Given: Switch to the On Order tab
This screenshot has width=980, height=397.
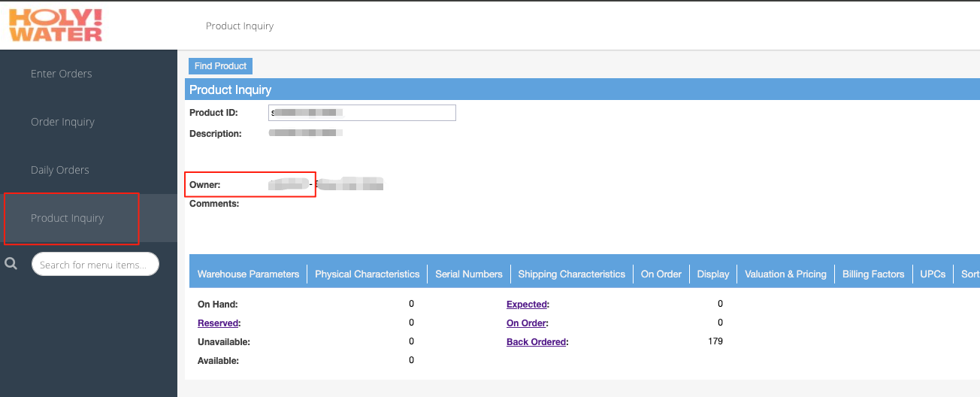Looking at the screenshot, I should tap(661, 274).
